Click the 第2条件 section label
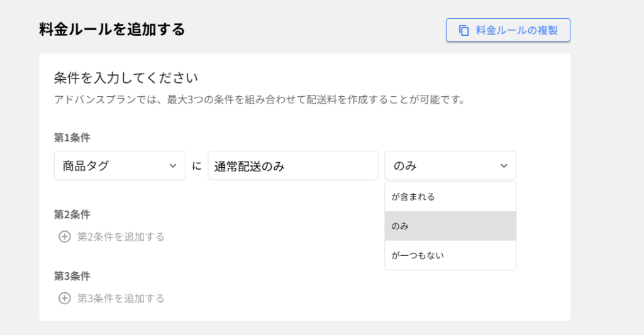Image resolution: width=644 pixels, height=335 pixels. click(72, 214)
